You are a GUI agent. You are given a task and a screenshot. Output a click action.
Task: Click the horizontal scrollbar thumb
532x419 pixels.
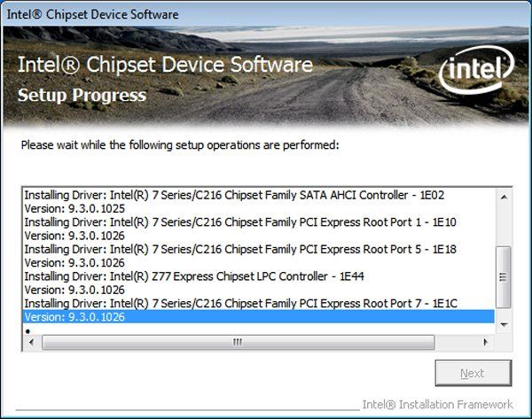click(237, 341)
